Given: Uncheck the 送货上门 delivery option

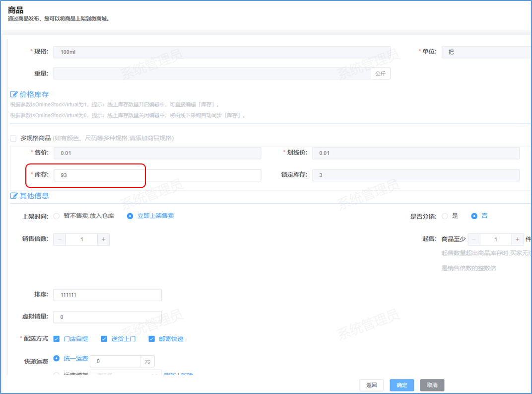Looking at the screenshot, I should coord(104,339).
